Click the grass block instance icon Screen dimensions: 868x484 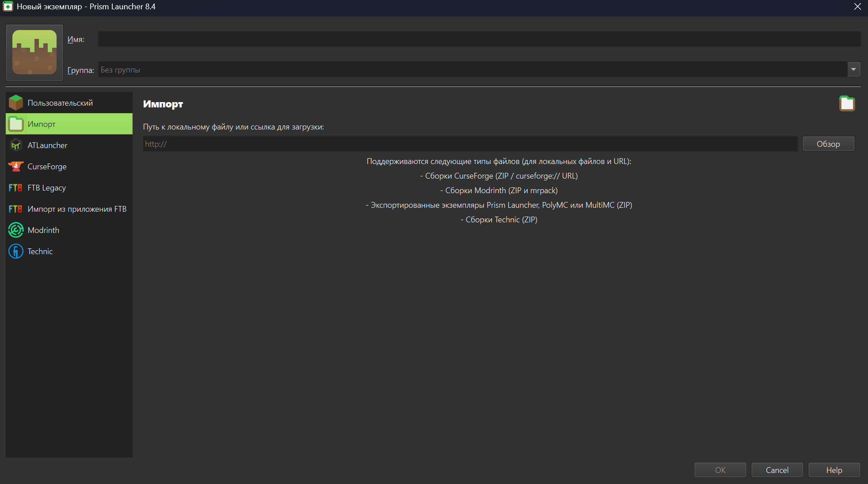click(34, 53)
